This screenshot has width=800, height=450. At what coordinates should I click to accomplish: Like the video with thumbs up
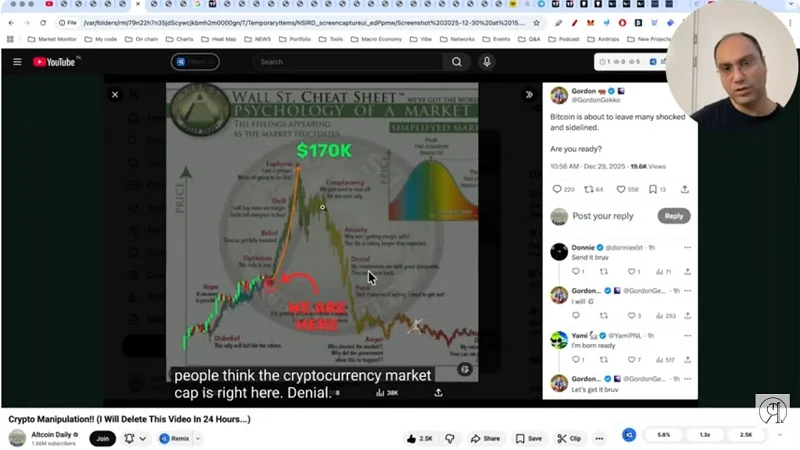click(419, 438)
